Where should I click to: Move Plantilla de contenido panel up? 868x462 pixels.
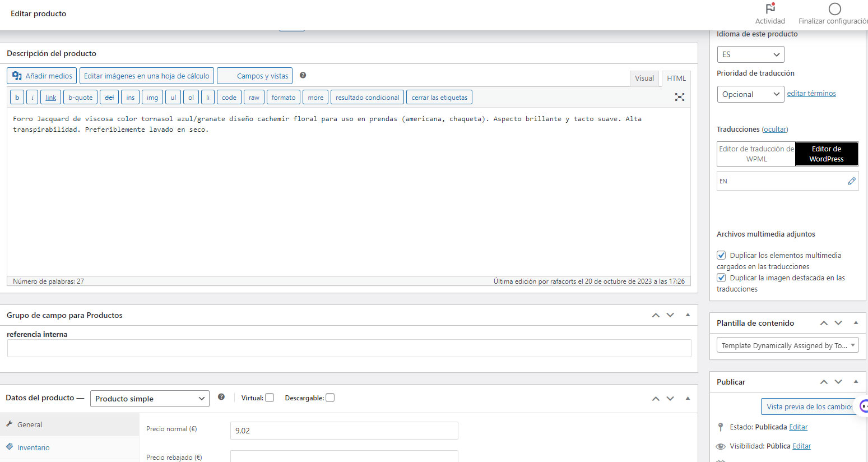point(824,323)
